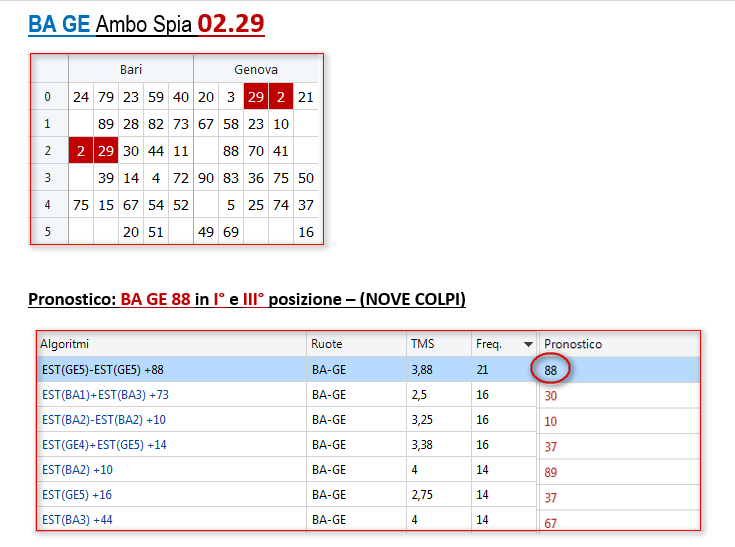Click highlighted 2 in the Bari row 2

click(81, 150)
